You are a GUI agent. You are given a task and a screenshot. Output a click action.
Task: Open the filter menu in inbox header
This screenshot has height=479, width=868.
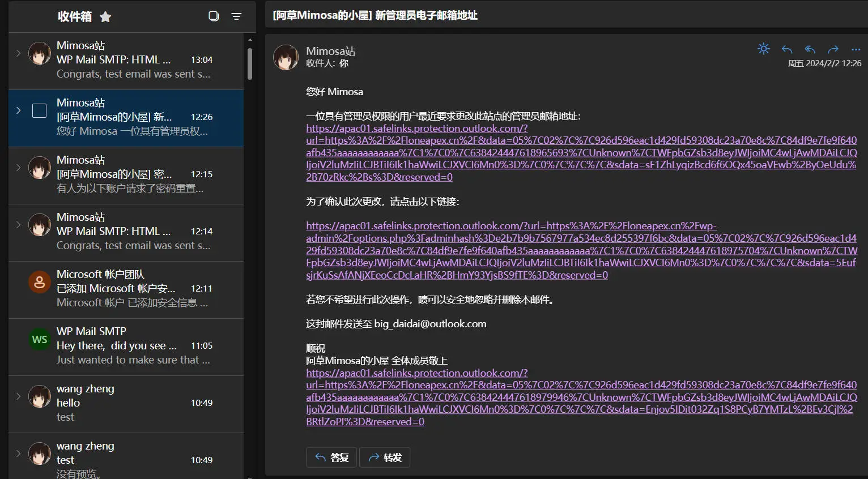[236, 16]
